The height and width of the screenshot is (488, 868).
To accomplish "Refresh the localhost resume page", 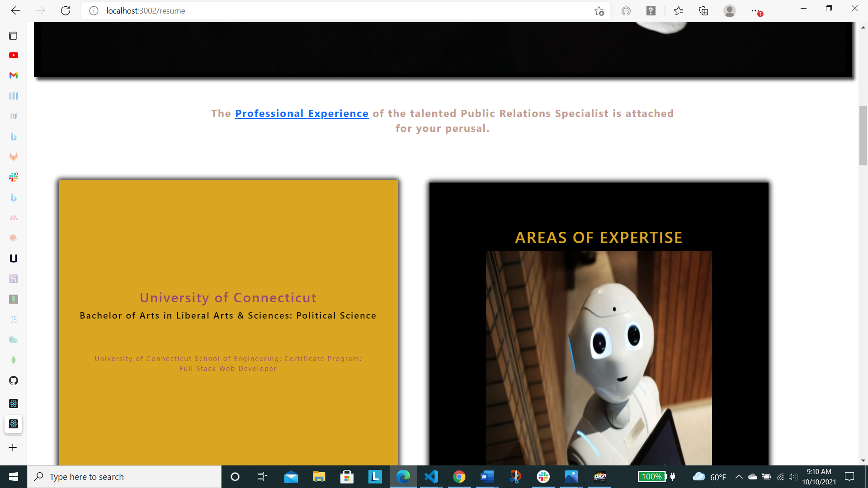I will pos(66,11).
